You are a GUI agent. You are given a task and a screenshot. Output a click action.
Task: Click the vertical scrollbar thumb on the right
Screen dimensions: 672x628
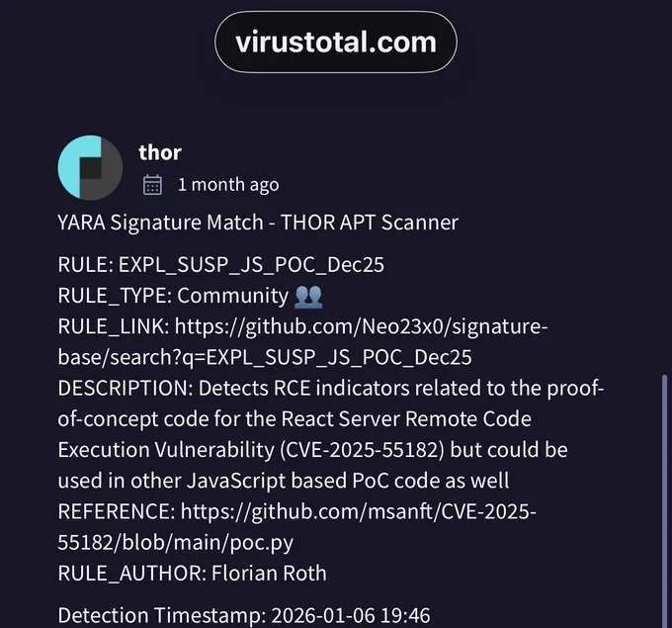(x=665, y=501)
